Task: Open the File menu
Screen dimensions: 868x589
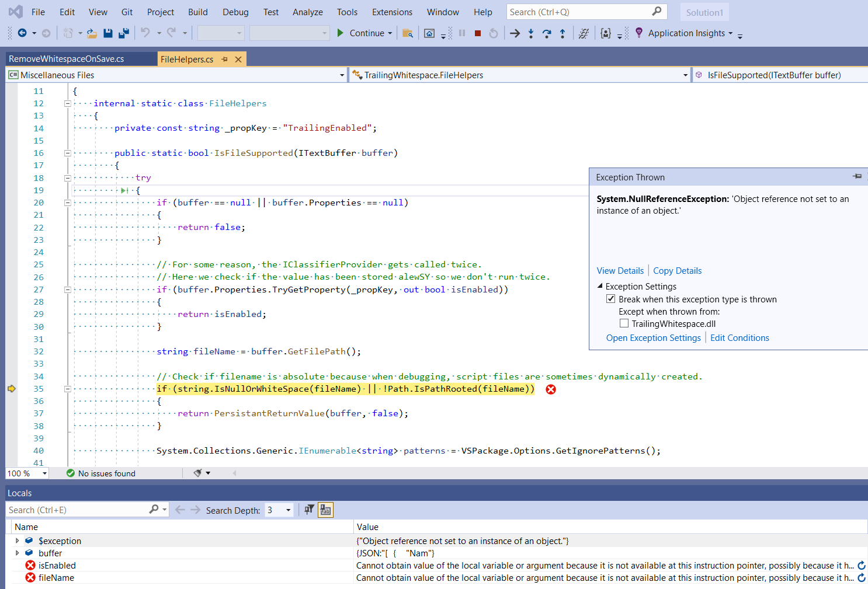Action: 38,12
